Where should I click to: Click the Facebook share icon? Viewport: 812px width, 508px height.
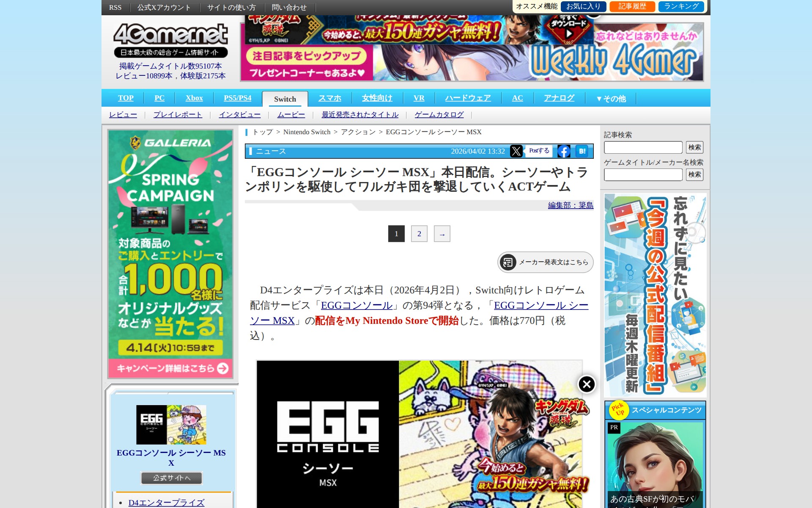pos(564,151)
